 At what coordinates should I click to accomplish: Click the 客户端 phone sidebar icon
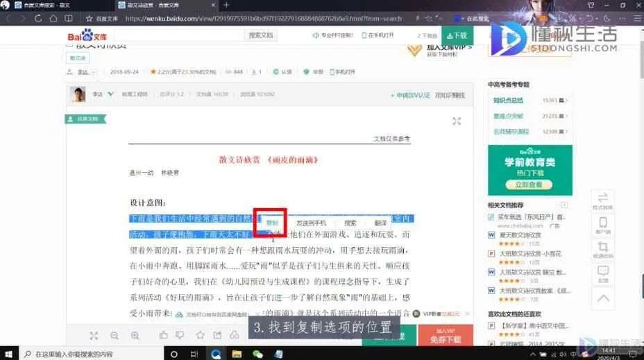[602, 225]
